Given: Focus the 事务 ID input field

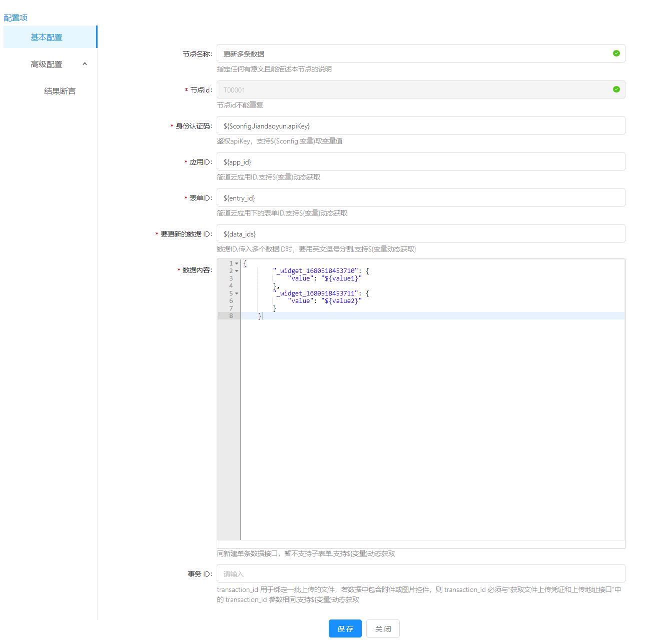Looking at the screenshot, I should (x=421, y=573).
